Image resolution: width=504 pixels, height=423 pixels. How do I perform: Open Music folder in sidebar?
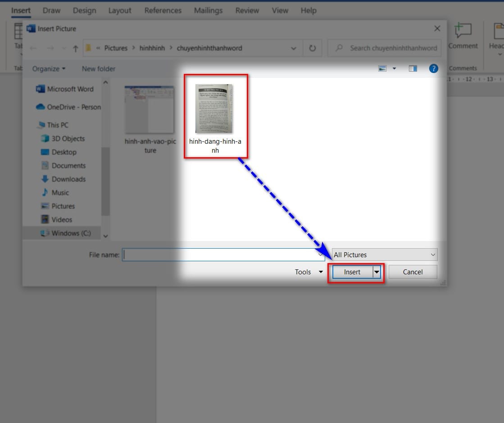coord(55,192)
